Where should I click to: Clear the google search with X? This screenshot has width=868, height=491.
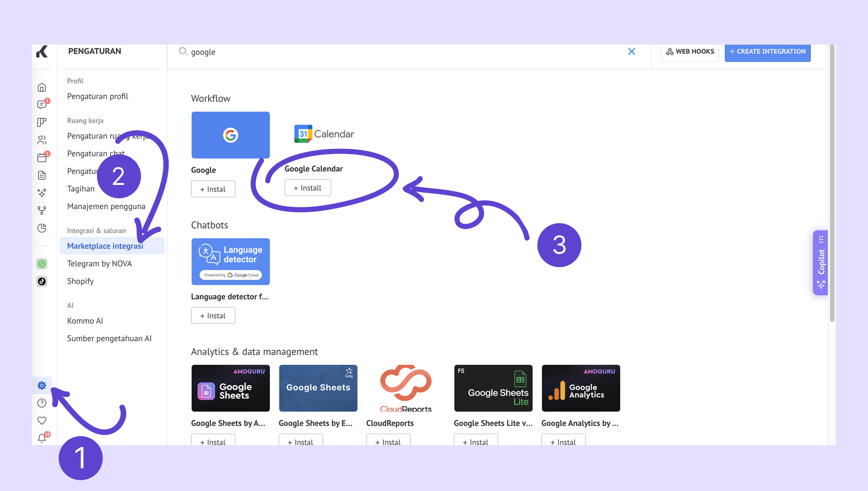[x=632, y=52]
